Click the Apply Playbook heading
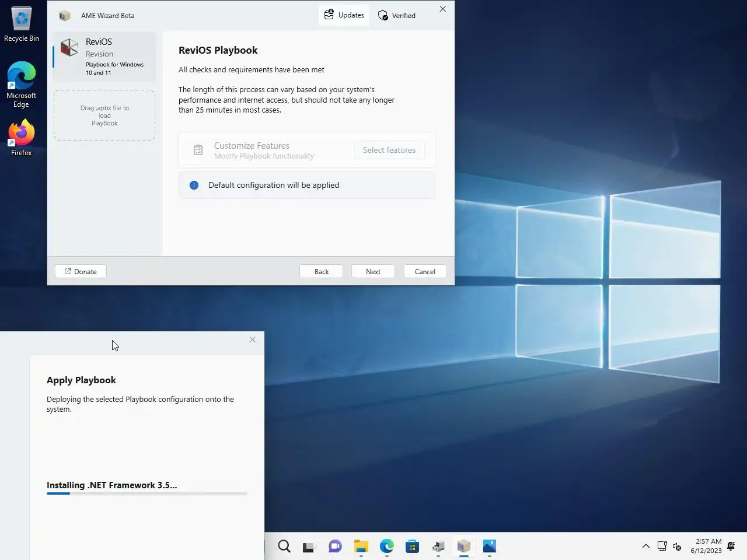 click(x=81, y=380)
